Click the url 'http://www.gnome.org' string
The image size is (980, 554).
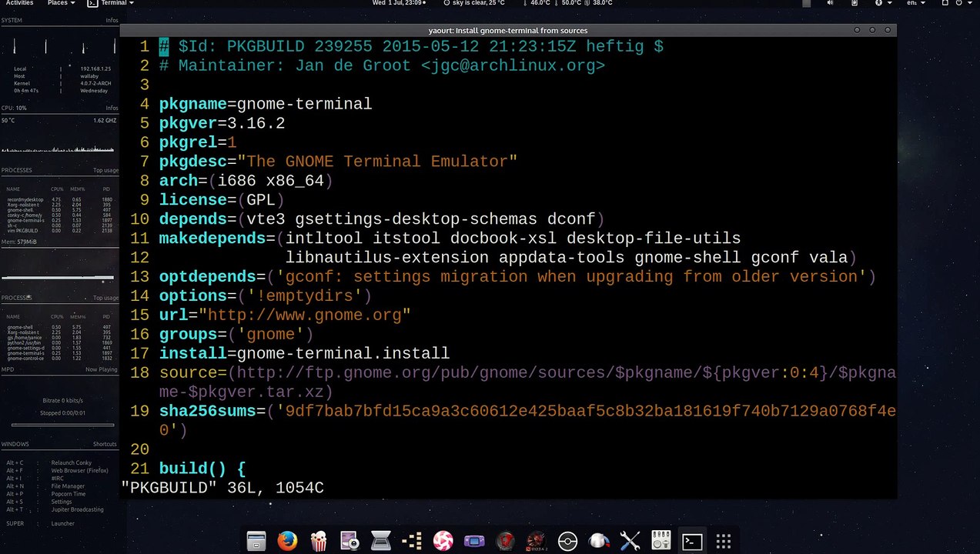pyautogui.click(x=305, y=315)
